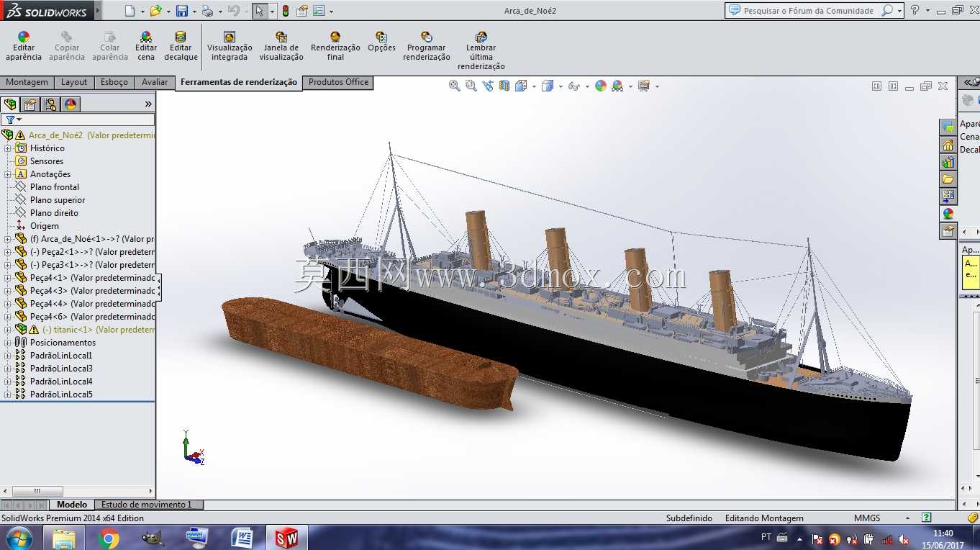Expand the Posicionamentos node

pos(8,343)
